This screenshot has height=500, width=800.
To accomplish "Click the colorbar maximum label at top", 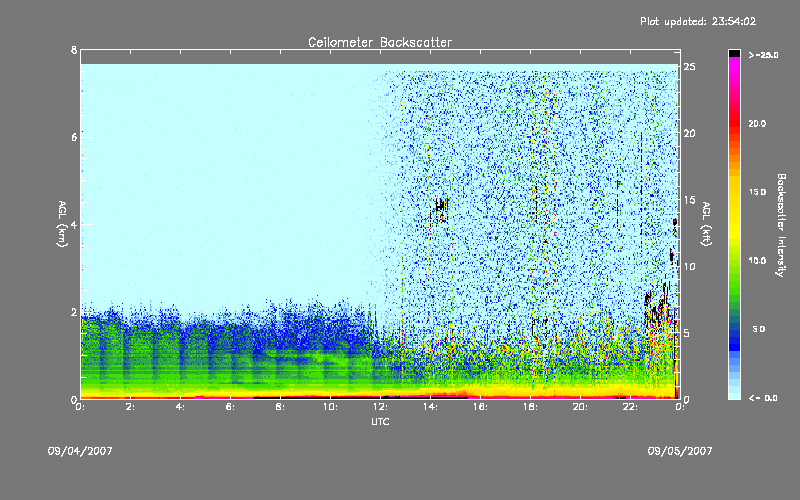I will pos(764,55).
